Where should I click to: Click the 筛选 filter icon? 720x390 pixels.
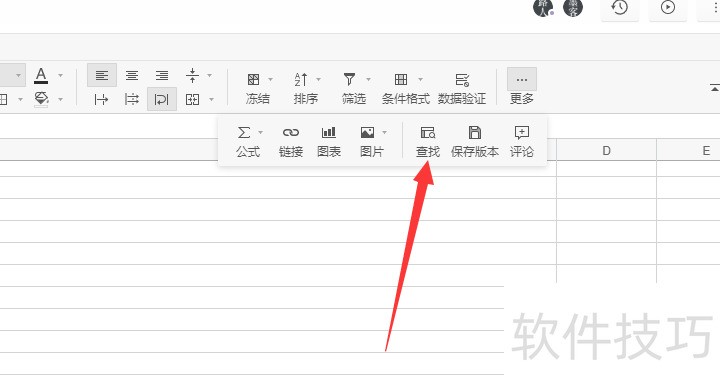[349, 79]
